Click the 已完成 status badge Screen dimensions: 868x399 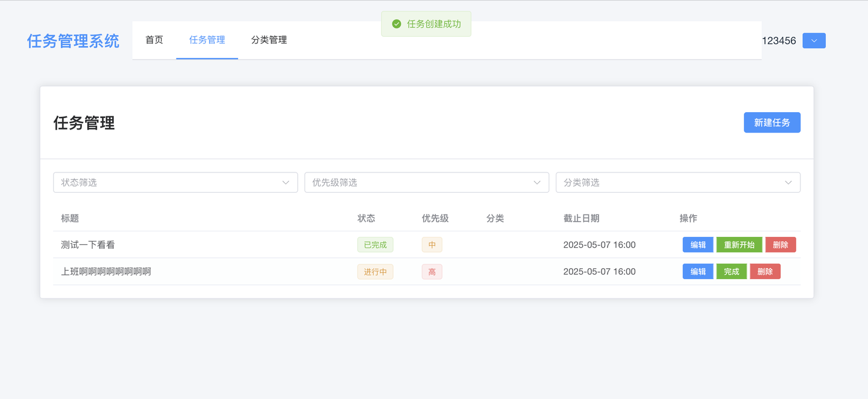(x=375, y=245)
